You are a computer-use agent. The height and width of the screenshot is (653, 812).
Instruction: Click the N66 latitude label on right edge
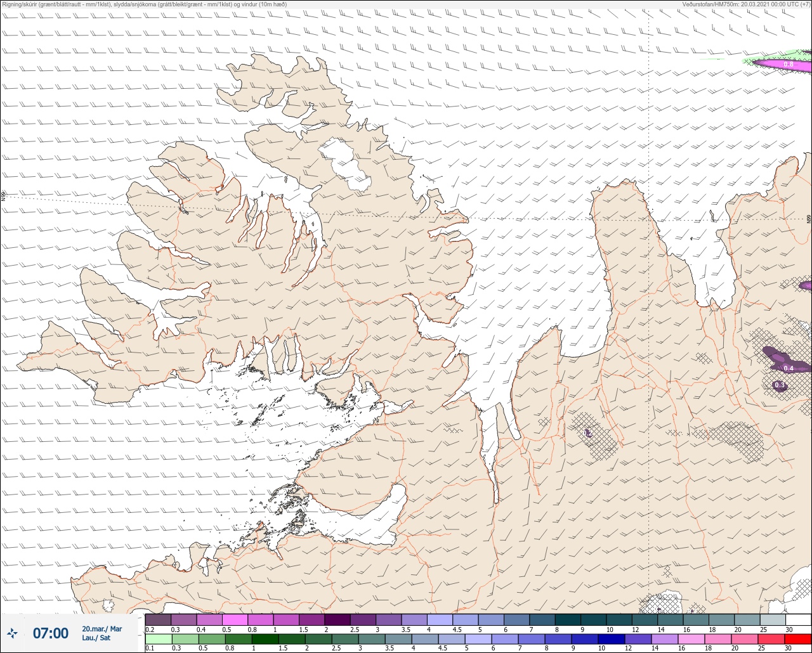tap(809, 219)
